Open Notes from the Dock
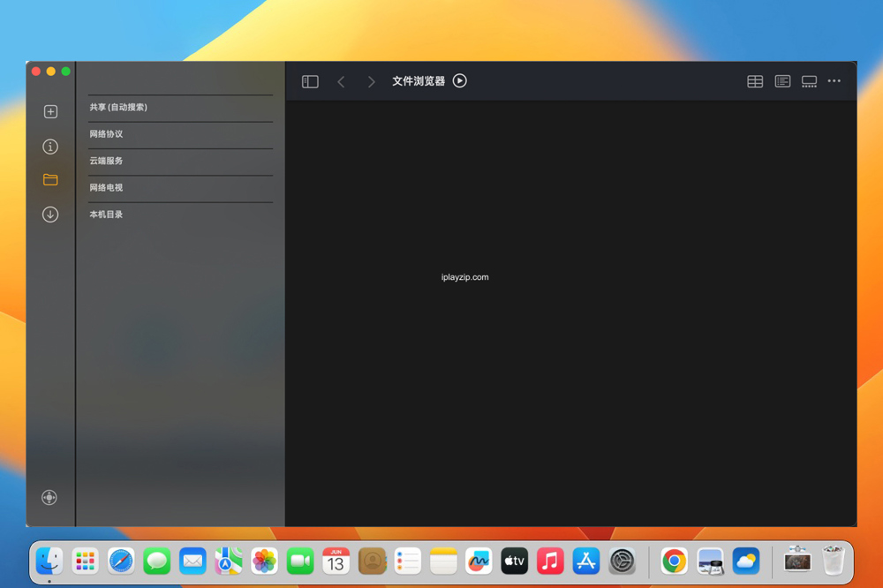The width and height of the screenshot is (883, 588). point(444,561)
